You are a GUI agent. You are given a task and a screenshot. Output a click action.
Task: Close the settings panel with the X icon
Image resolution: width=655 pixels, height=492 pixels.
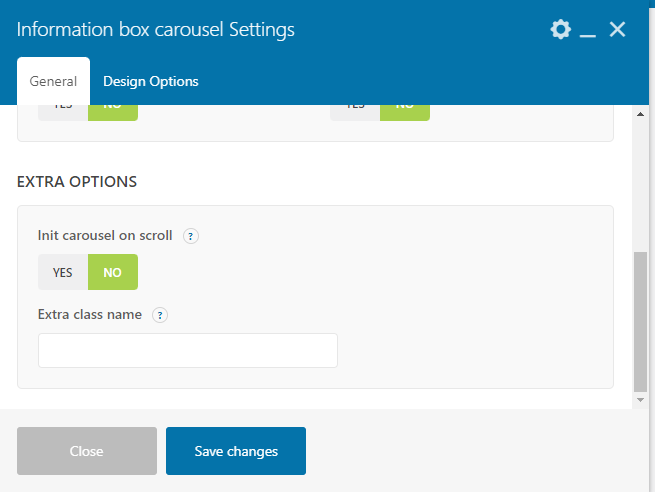coord(617,30)
